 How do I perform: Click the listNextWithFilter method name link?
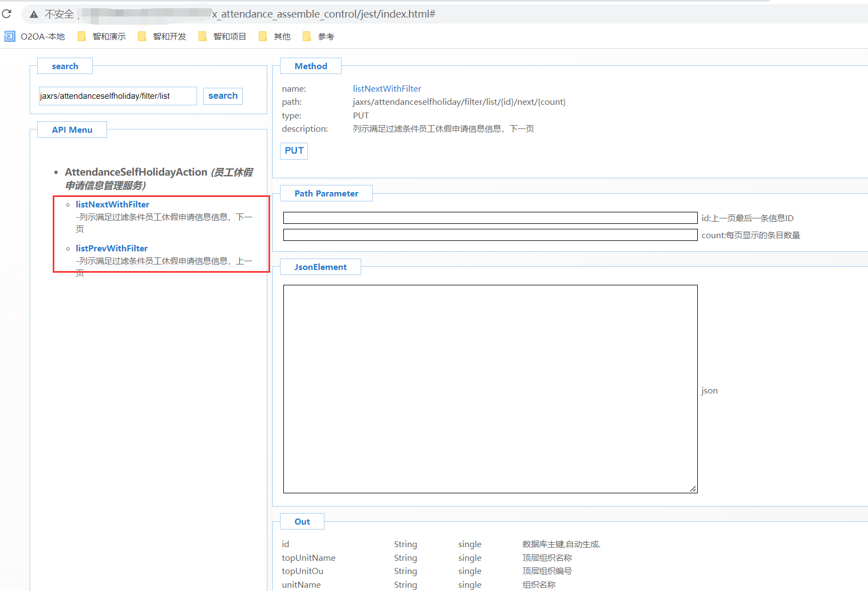pos(387,89)
